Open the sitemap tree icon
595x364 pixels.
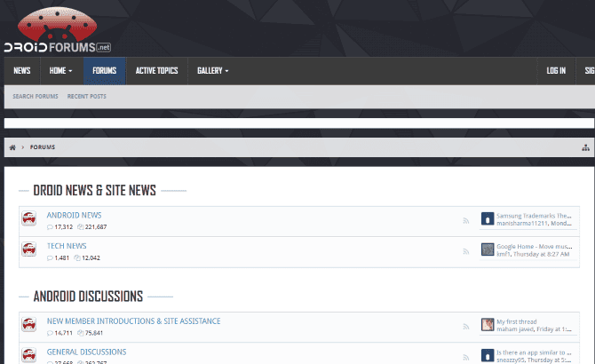coord(585,147)
